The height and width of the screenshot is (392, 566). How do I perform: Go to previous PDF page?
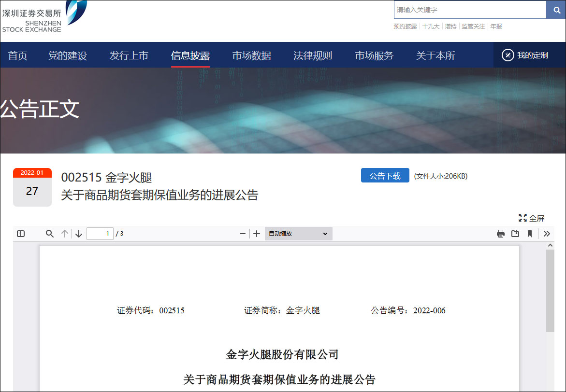pyautogui.click(x=65, y=234)
